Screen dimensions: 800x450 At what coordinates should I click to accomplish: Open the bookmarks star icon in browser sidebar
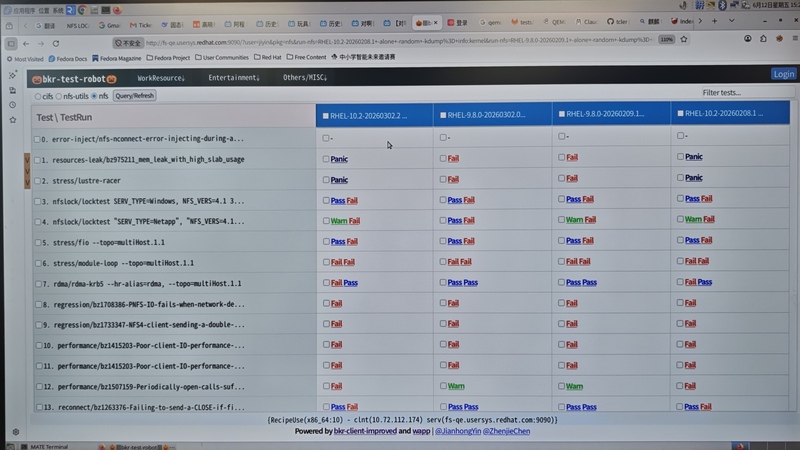click(x=13, y=120)
